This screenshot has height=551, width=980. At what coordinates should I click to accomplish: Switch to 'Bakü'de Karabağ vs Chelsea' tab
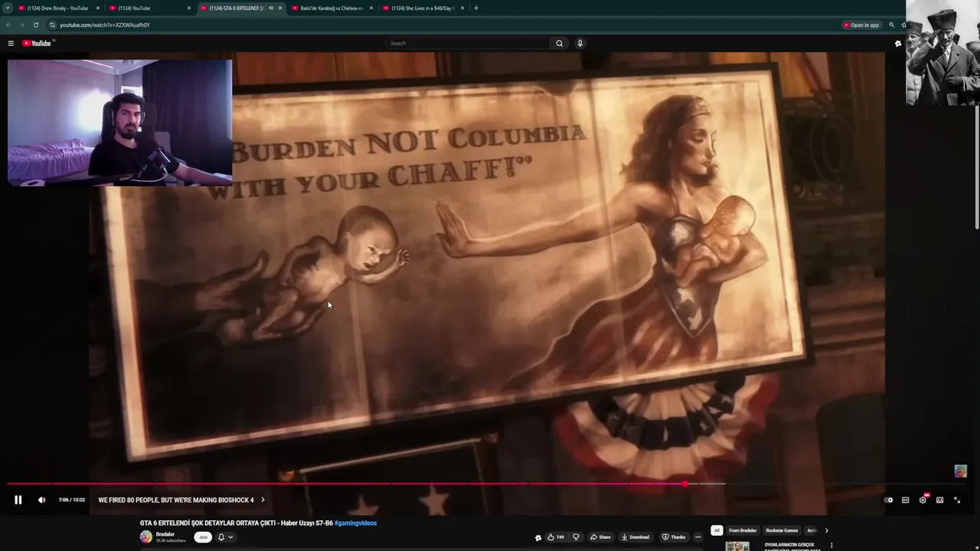(332, 8)
